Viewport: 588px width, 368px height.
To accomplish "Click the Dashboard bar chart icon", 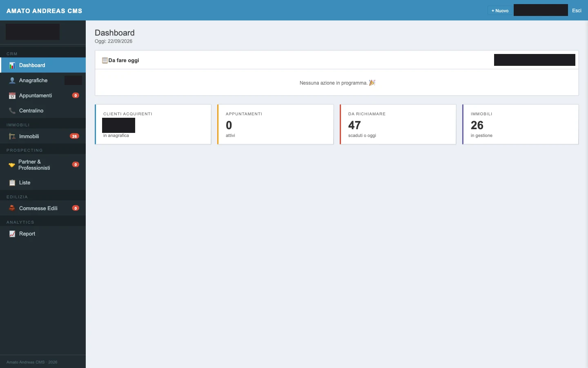I will pyautogui.click(x=12, y=65).
